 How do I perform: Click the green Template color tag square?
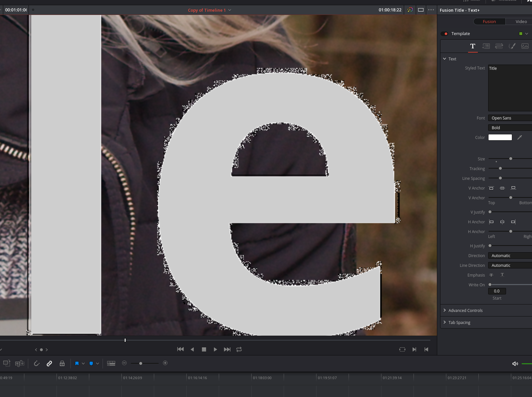click(521, 34)
